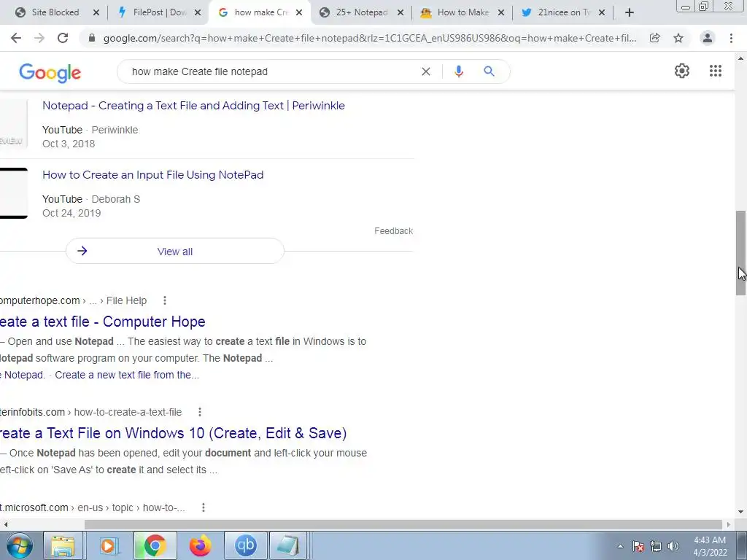
Task: Open Chrome three-dot customize menu
Action: pos(731,38)
